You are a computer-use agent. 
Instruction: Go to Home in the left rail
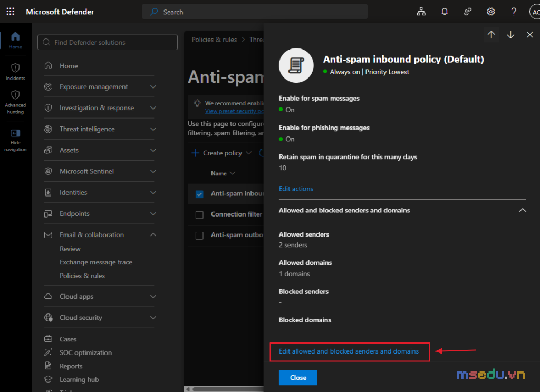(x=15, y=40)
